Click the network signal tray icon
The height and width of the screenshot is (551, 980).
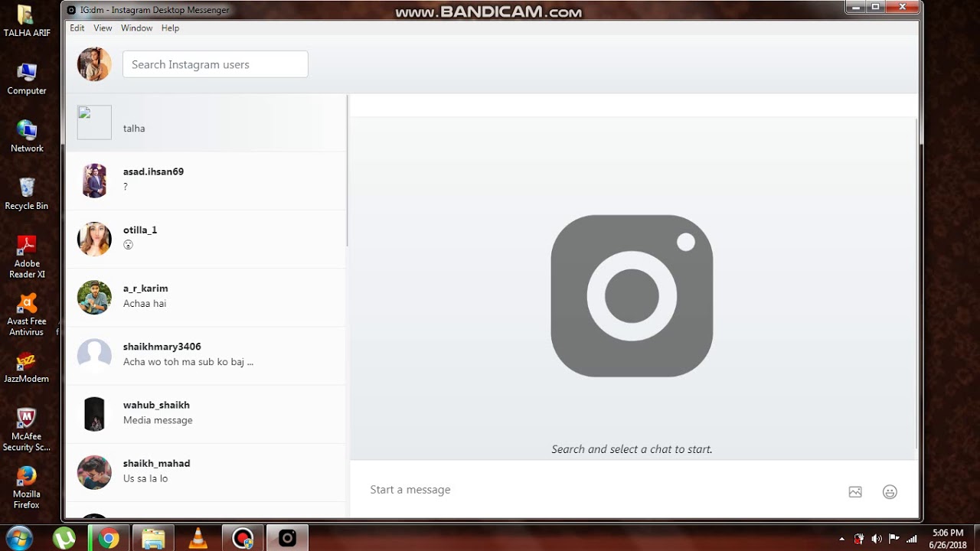coord(911,539)
